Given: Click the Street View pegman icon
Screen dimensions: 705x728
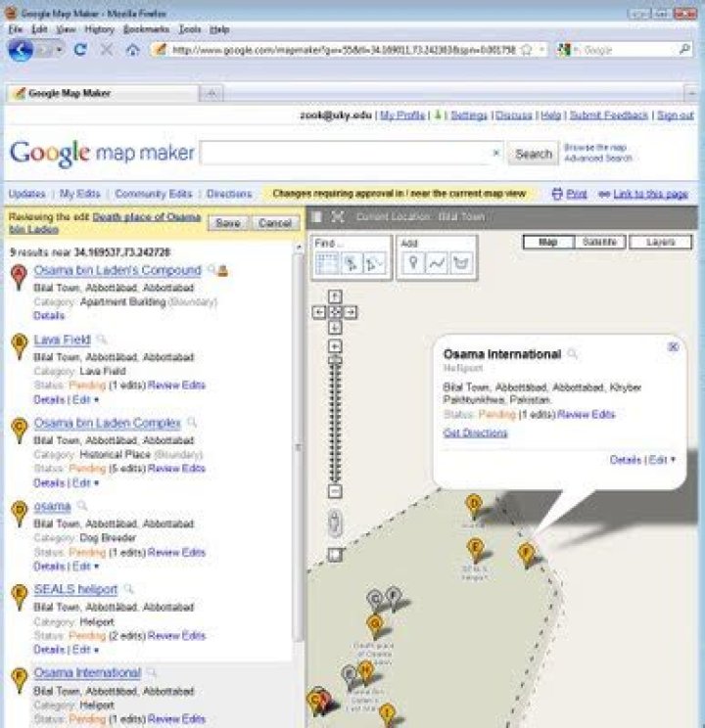Looking at the screenshot, I should pos(335,523).
